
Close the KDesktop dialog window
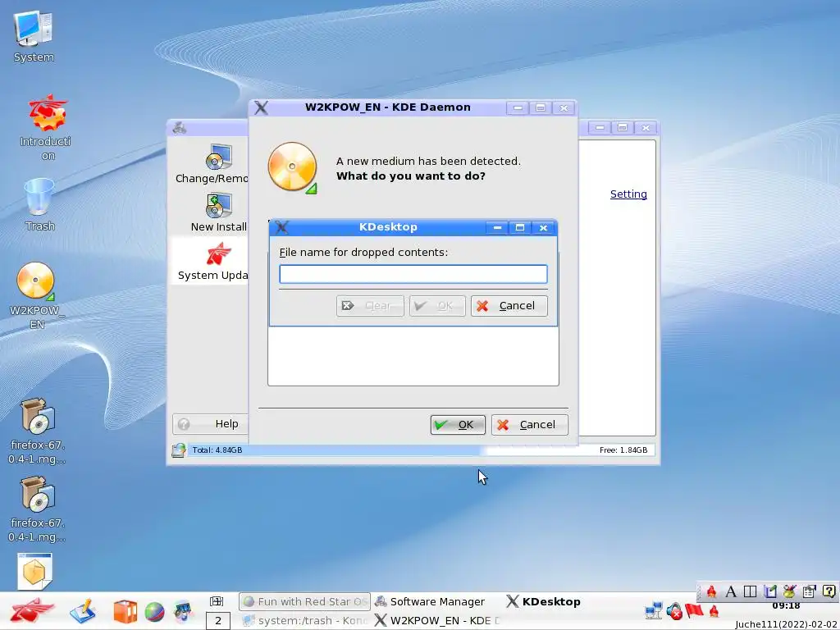click(543, 228)
